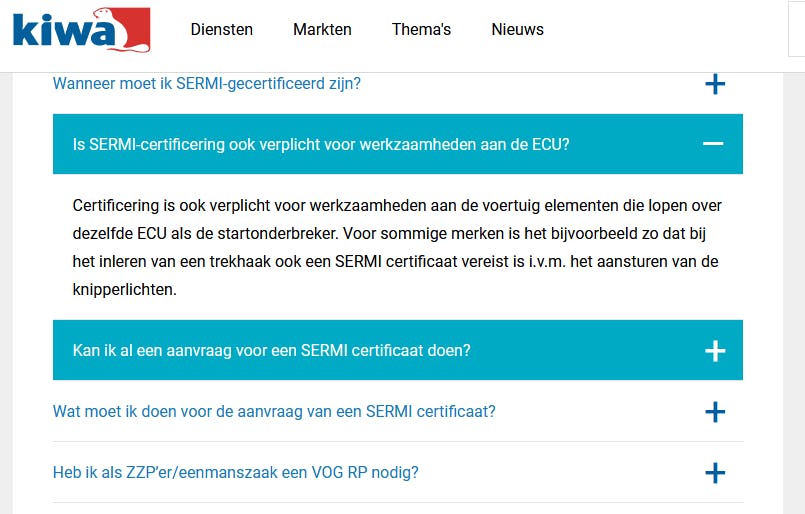The image size is (805, 514).
Task: Open the Markten menu
Action: (x=322, y=29)
